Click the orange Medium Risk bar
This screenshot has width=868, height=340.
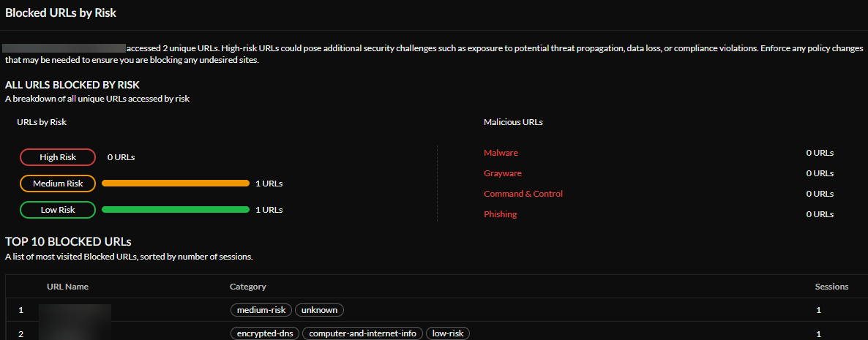(176, 184)
